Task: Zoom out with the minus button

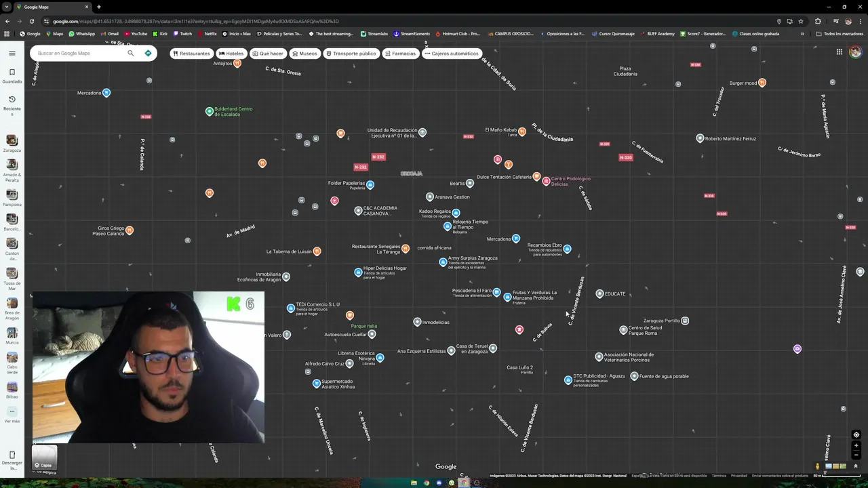Action: point(856,454)
